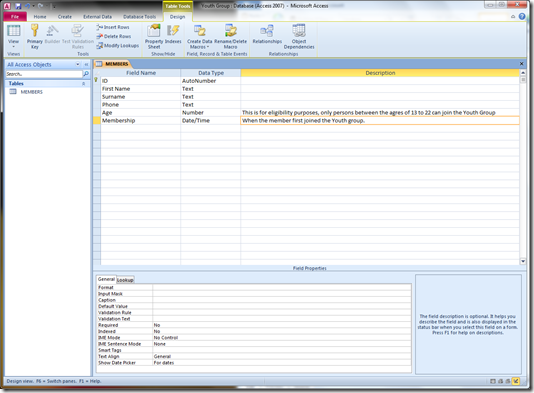534x393 pixels.
Task: Click scroll down arrow of field grid
Action: [523, 261]
